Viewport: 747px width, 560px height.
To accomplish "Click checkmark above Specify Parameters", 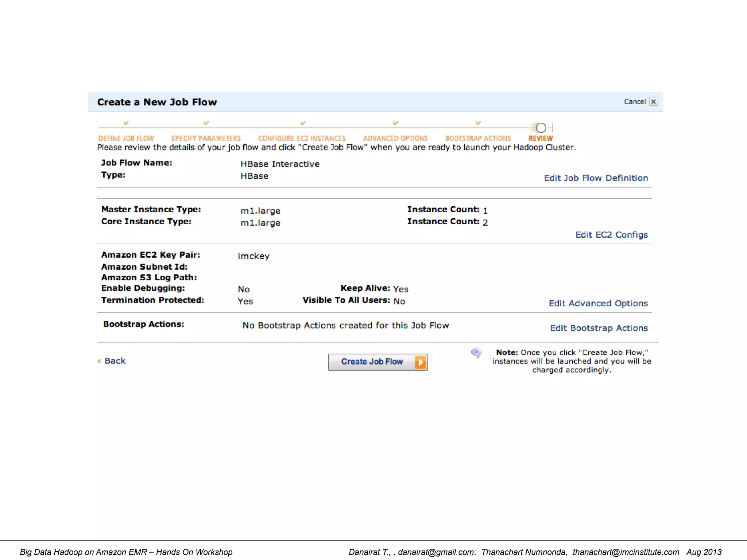I will pos(206,123).
